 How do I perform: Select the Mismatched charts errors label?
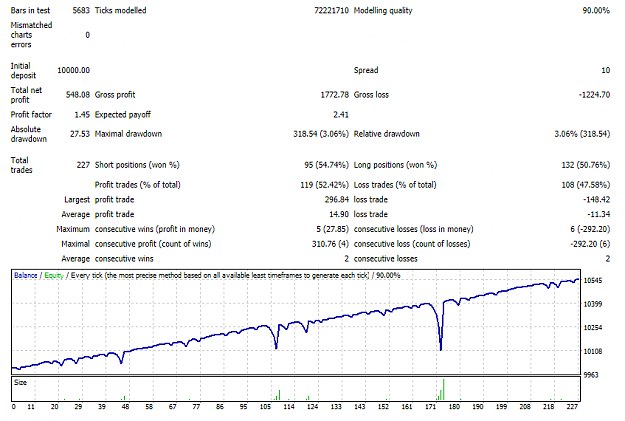[x=31, y=35]
